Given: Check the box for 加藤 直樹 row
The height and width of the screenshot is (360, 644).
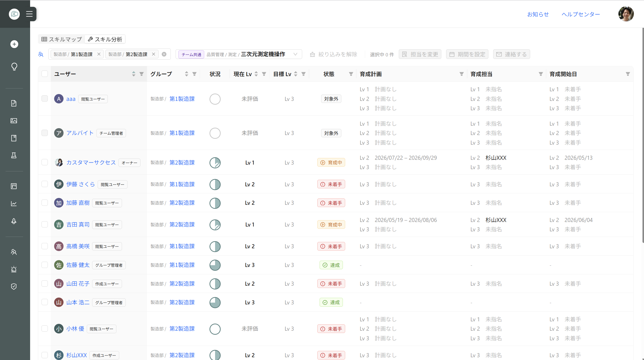Looking at the screenshot, I should [x=45, y=202].
